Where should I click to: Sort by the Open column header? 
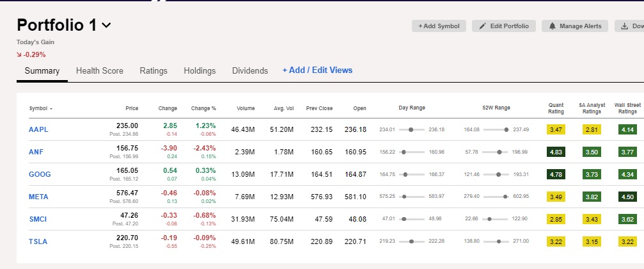tap(360, 109)
